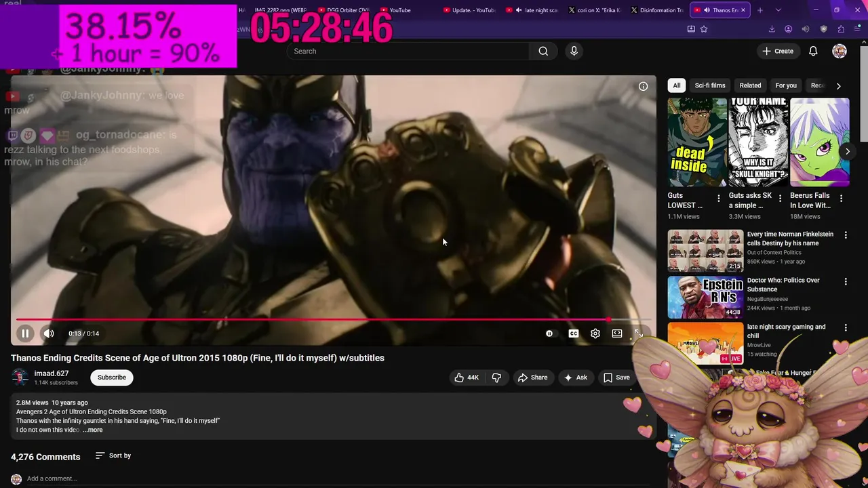This screenshot has width=868, height=488.
Task: Switch to the 'Update. - YouTube' browser tab
Action: (469, 10)
